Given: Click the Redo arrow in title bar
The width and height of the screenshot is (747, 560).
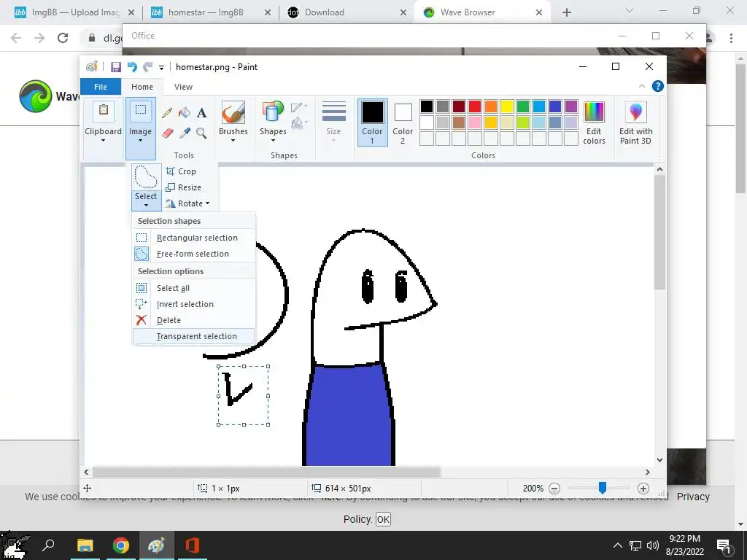Looking at the screenshot, I should [147, 67].
